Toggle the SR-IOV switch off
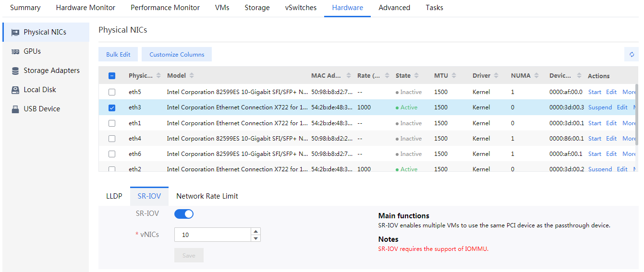This screenshot has height=272, width=644. [x=184, y=214]
